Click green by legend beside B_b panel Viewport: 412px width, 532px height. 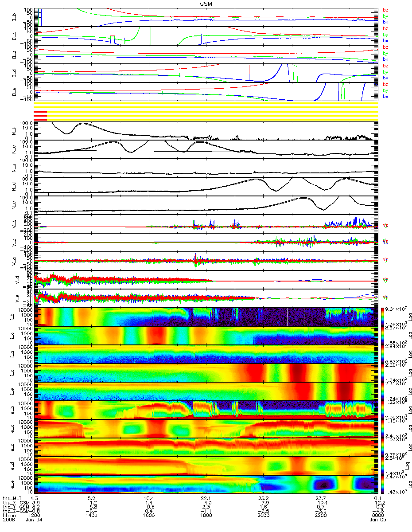385,16
